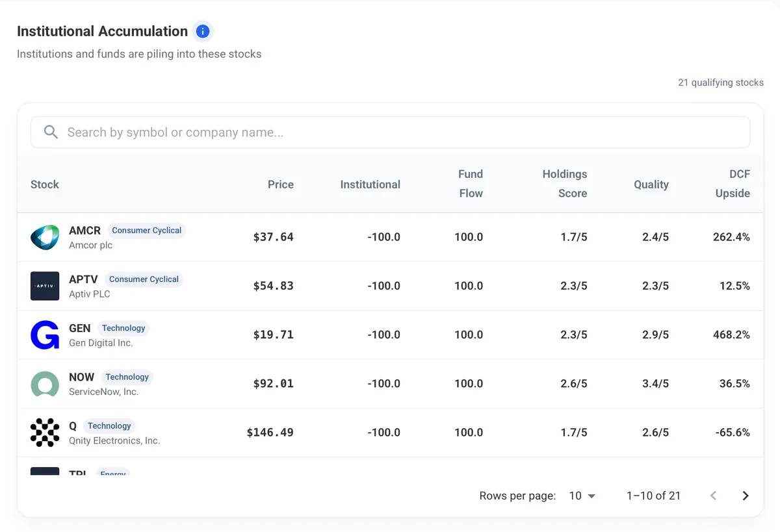
Task: Click the ServiceNow logo
Action: 45,383
